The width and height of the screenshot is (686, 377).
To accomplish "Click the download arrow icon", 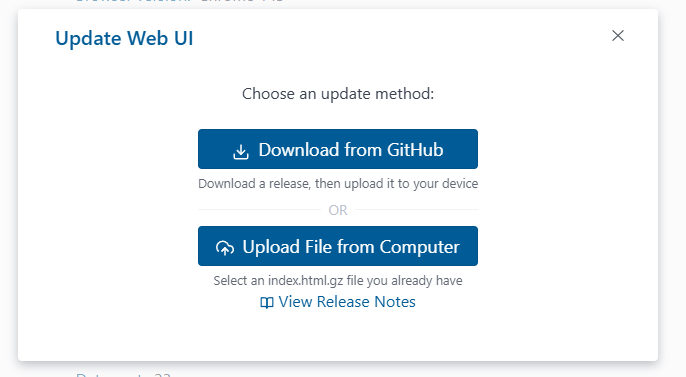I will click(241, 151).
